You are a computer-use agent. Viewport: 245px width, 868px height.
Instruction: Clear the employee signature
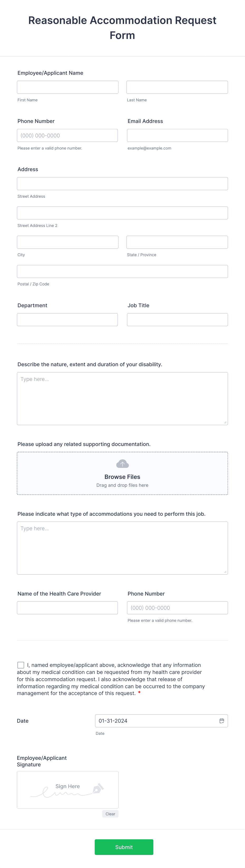[x=110, y=814]
